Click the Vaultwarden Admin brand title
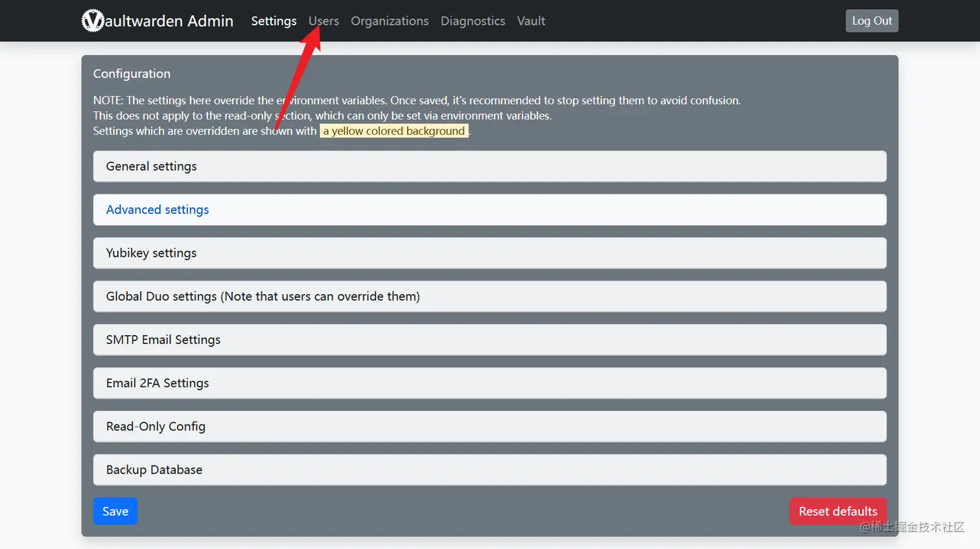980x549 pixels. (157, 21)
